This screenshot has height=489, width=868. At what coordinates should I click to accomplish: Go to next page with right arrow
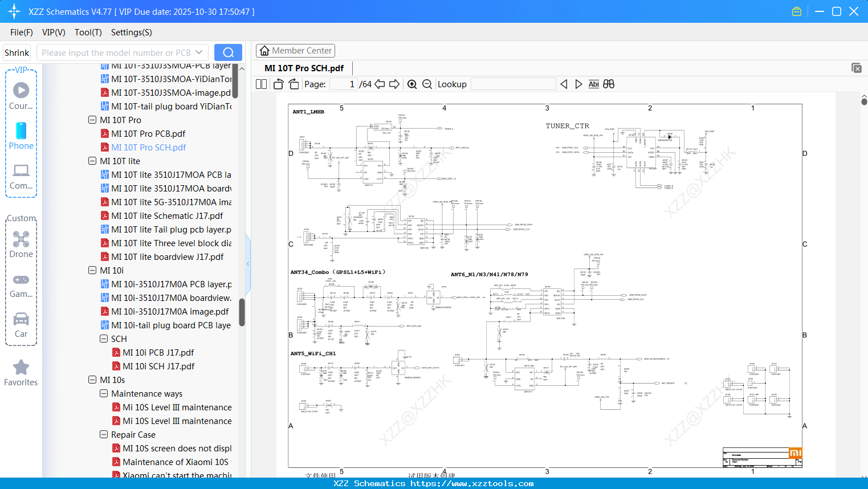(x=394, y=84)
